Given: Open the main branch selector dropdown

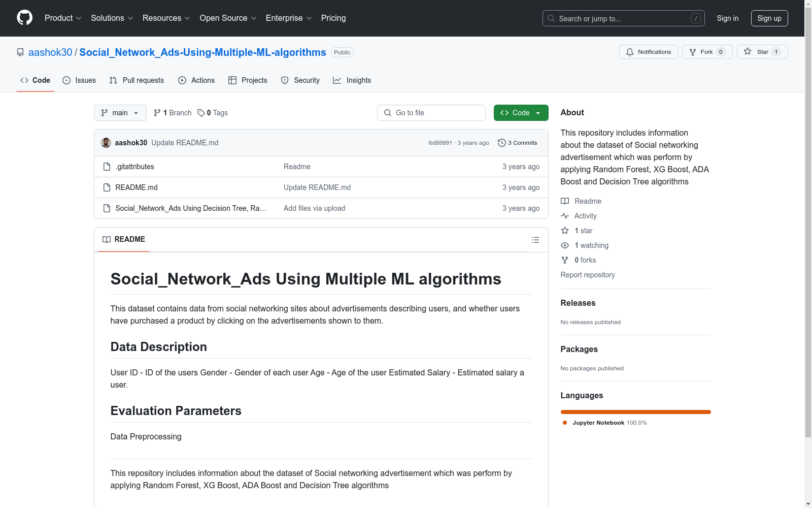Looking at the screenshot, I should tap(120, 113).
